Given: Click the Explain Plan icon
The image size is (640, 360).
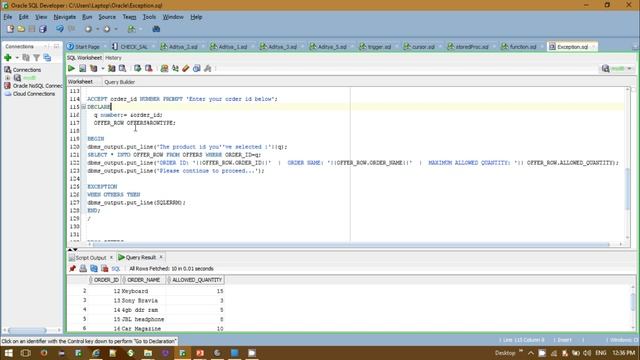Looking at the screenshot, I should tap(93, 69).
